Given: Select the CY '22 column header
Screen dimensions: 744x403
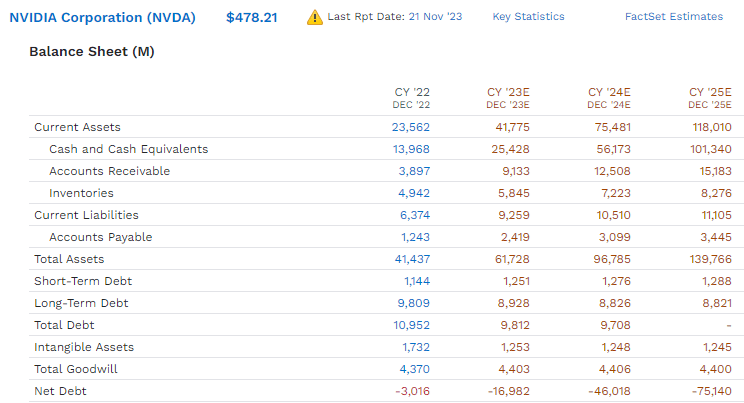Looking at the screenshot, I should click(x=412, y=97).
